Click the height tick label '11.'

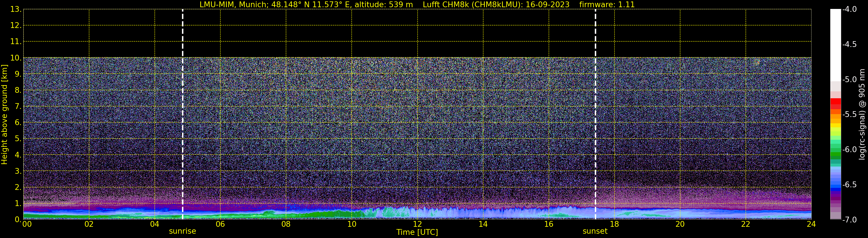click(x=16, y=42)
